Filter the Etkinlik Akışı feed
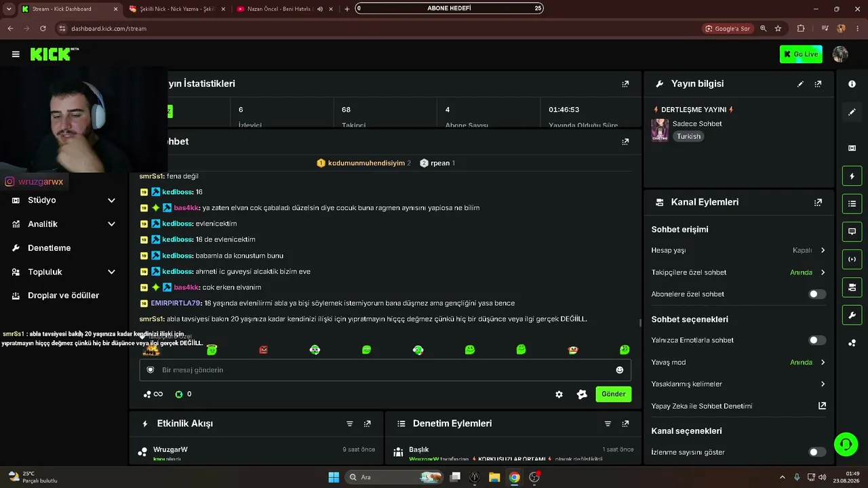 click(350, 424)
